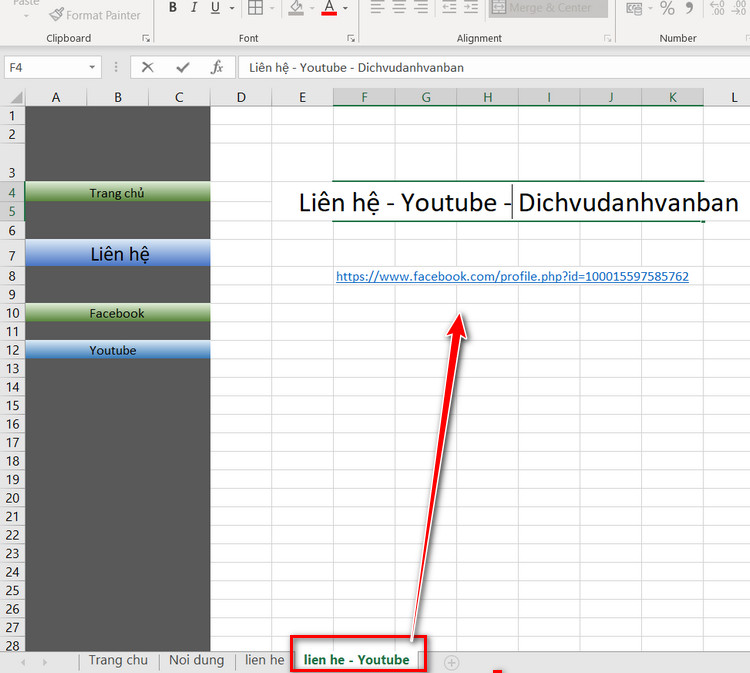This screenshot has height=673, width=750.
Task: Open Accounting Number Format dropdown arrow
Action: (650, 8)
